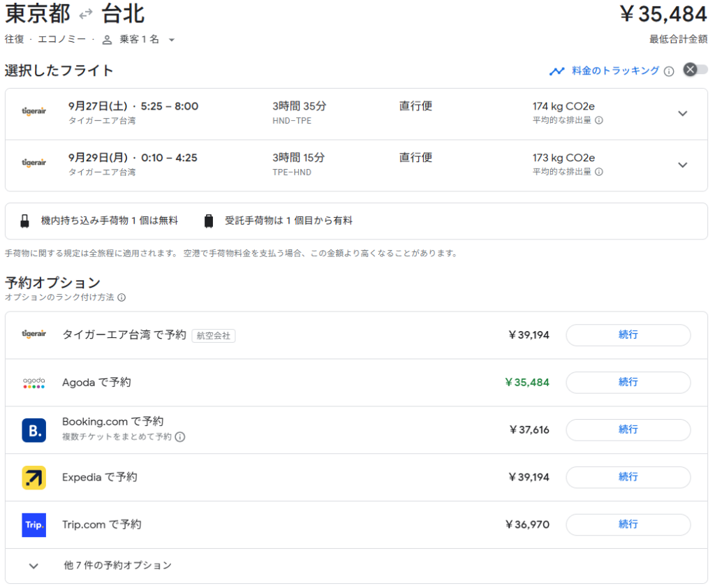Continue booking with Agoda

628,383
